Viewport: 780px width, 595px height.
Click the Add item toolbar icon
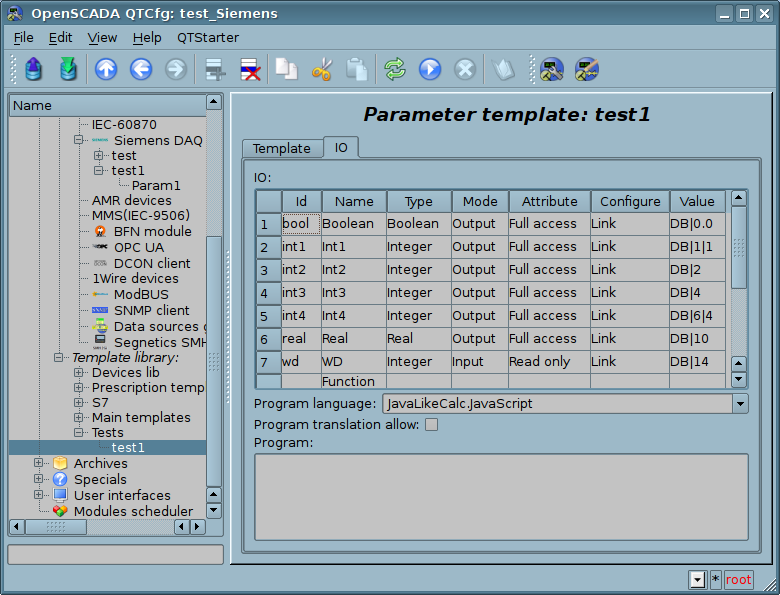(x=213, y=69)
